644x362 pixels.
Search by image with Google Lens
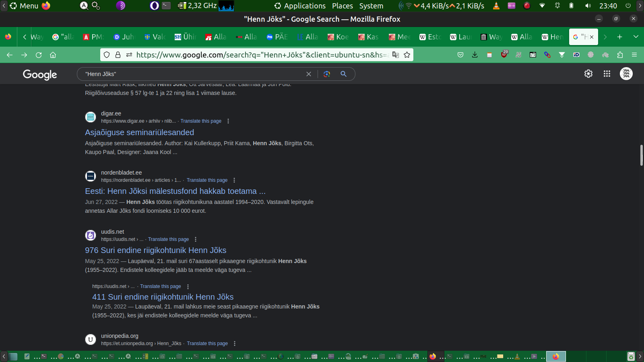click(x=327, y=74)
